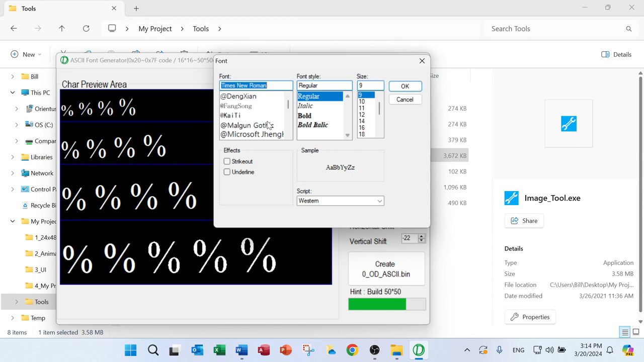Click the search magnifier in Search Tools

[x=628, y=29]
